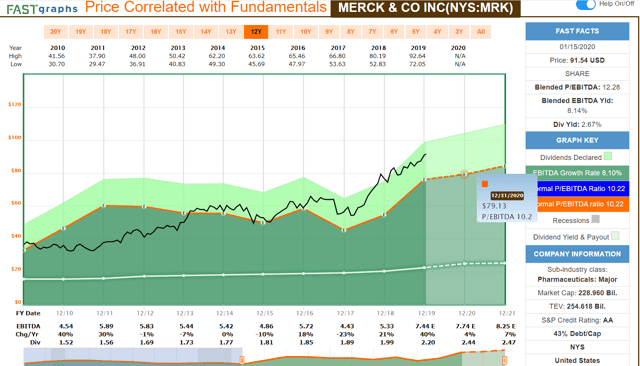This screenshot has width=640, height=366.
Task: Select the 13Y time range tab
Action: (x=231, y=32)
